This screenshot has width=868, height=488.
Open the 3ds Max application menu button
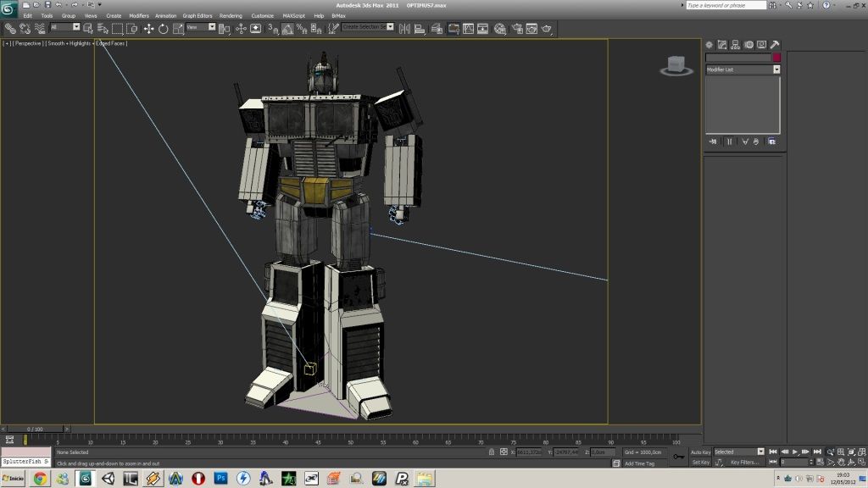pyautogui.click(x=8, y=8)
